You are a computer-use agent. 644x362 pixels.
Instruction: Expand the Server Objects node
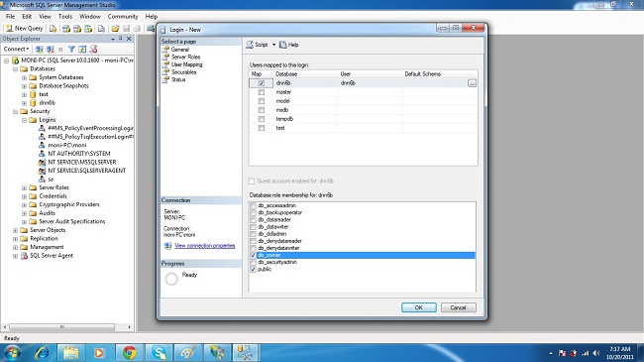(x=15, y=230)
